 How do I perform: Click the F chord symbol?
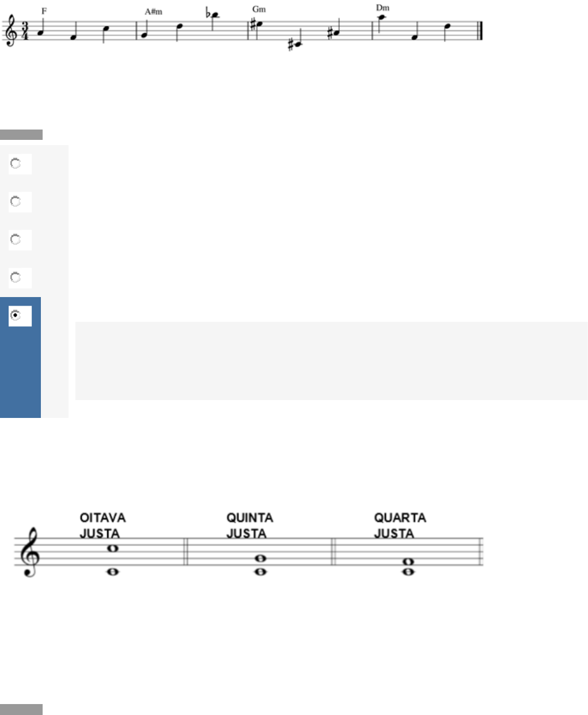click(44, 11)
